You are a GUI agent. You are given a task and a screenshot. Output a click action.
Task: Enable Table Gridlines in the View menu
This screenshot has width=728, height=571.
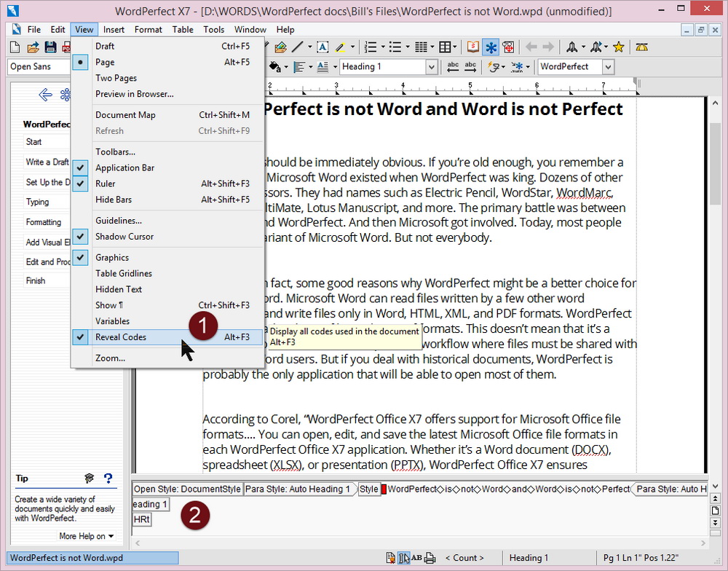click(167, 273)
